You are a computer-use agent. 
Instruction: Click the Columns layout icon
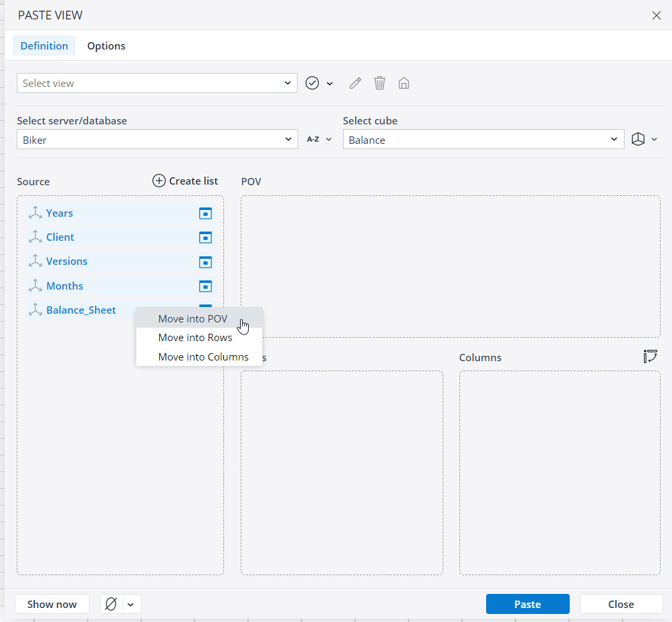click(x=650, y=356)
